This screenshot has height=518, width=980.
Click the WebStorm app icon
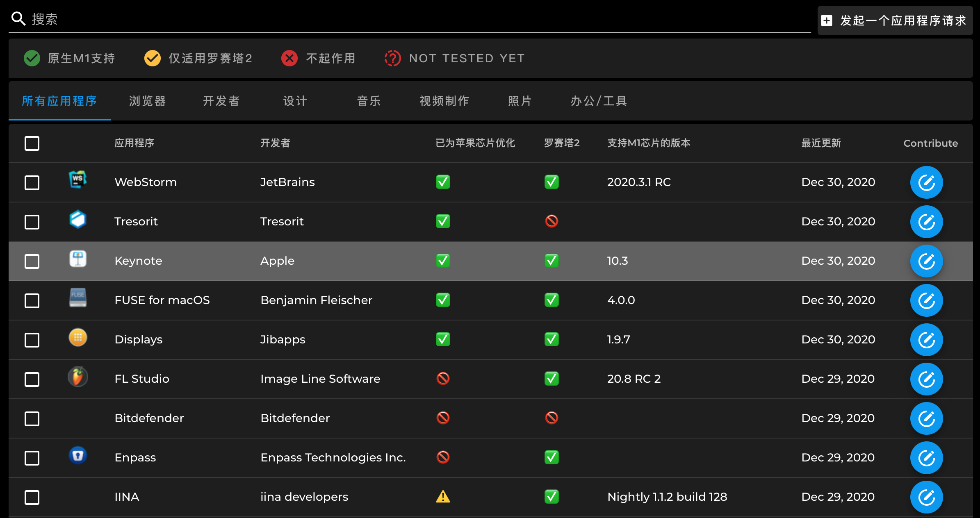click(x=78, y=179)
